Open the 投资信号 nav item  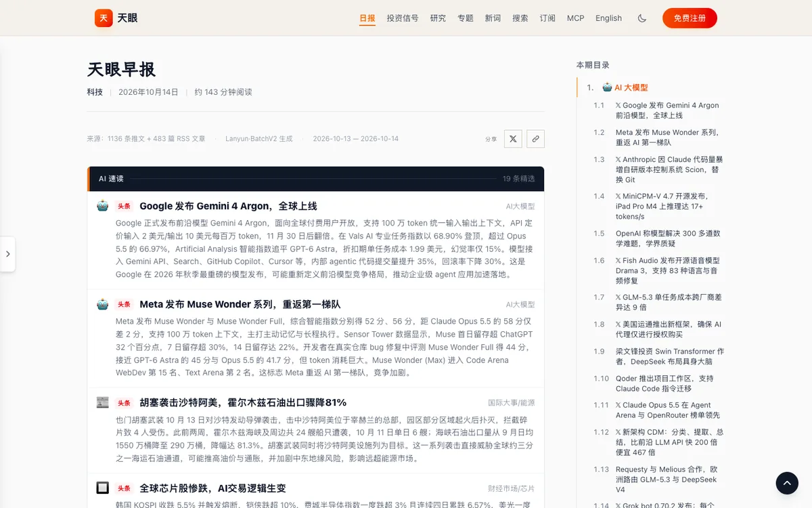(x=403, y=18)
